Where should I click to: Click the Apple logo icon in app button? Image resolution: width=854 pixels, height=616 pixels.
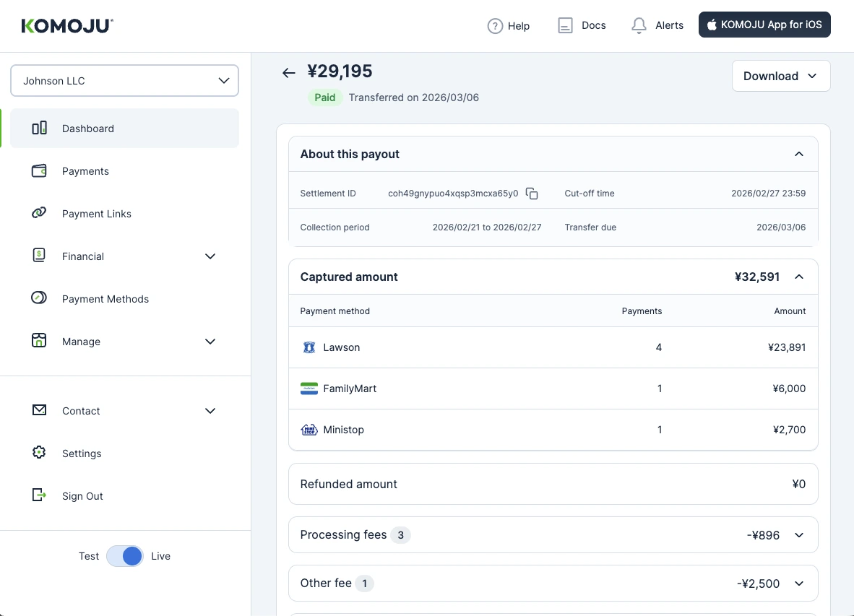click(x=711, y=25)
